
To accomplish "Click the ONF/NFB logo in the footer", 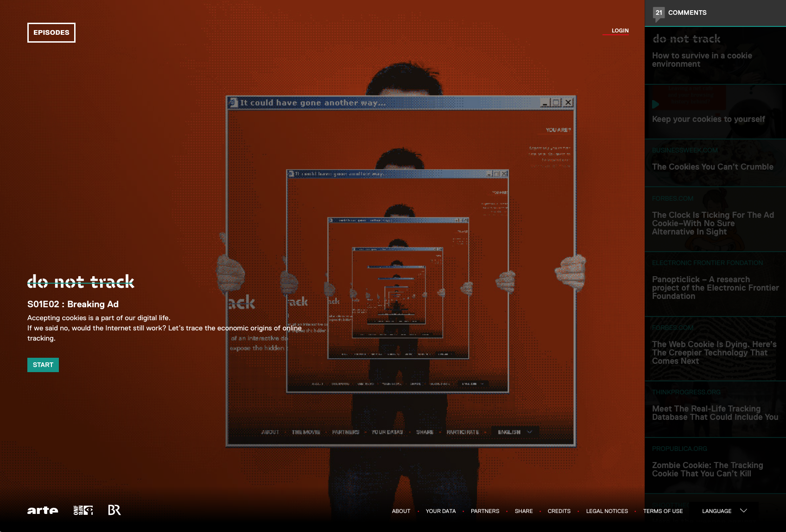I will click(83, 510).
